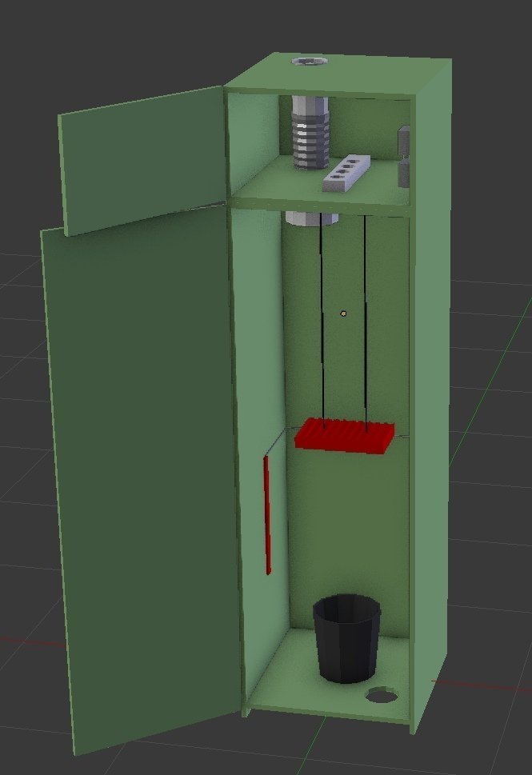
Task: Select the small open upper door
Action: [x=143, y=161]
